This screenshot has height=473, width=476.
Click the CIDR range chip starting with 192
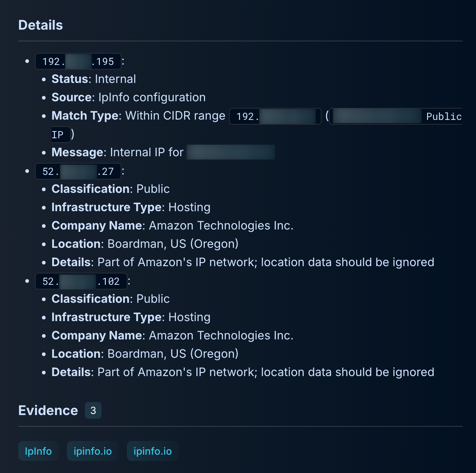tap(275, 116)
